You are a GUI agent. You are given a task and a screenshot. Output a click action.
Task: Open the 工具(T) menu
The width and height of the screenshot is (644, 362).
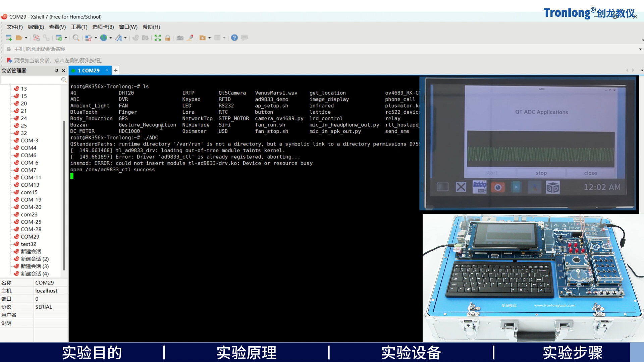coord(79,27)
